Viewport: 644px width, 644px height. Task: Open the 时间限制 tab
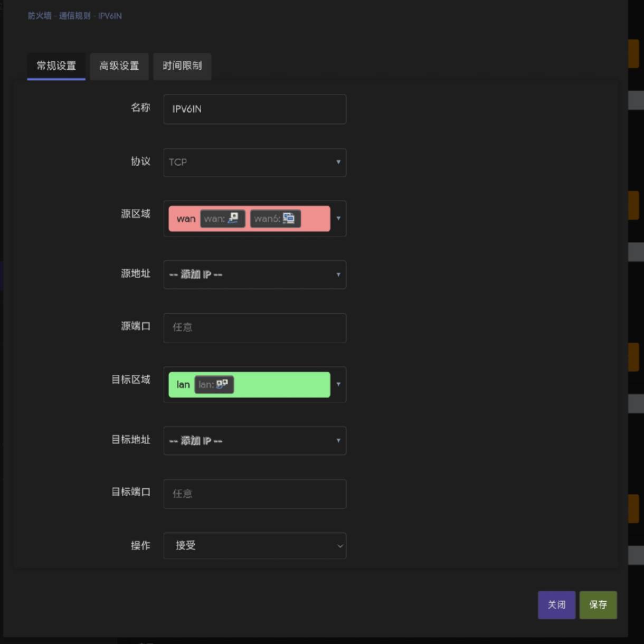182,66
